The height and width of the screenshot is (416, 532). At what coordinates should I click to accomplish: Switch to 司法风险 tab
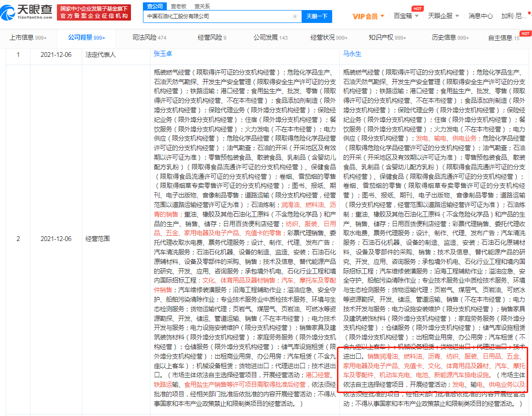(x=149, y=38)
